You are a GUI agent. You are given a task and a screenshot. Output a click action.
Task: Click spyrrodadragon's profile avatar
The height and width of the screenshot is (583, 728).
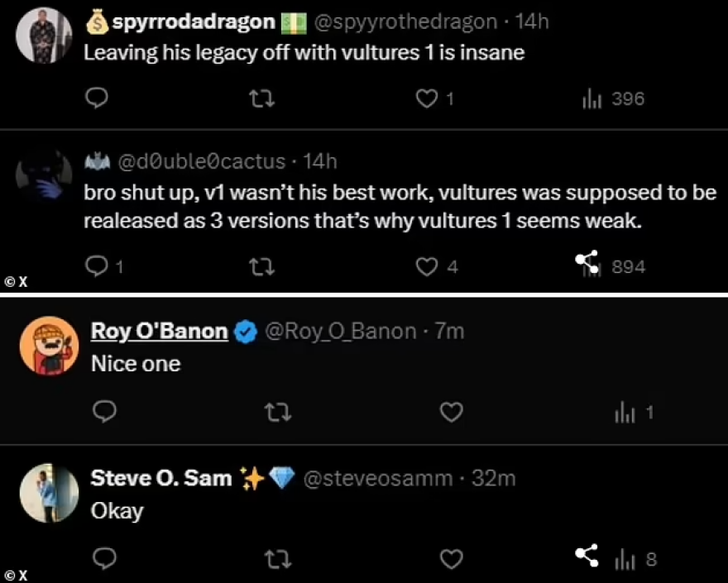coord(44,36)
